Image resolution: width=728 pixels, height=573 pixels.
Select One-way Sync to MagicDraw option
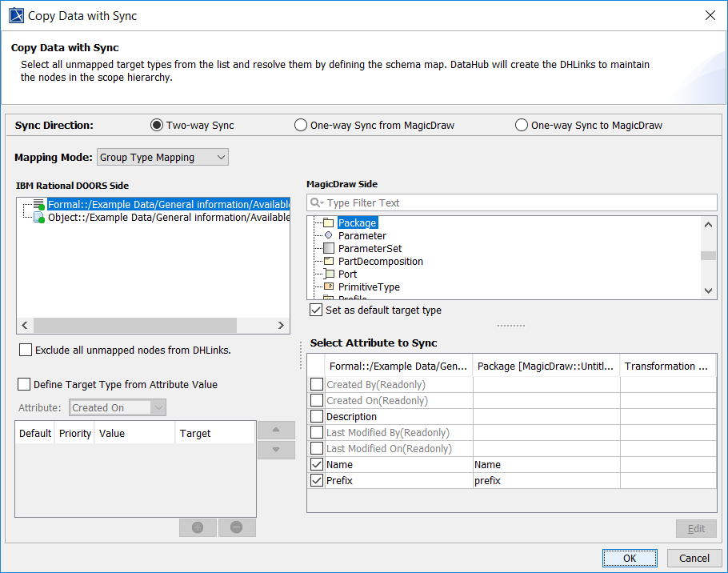(522, 126)
